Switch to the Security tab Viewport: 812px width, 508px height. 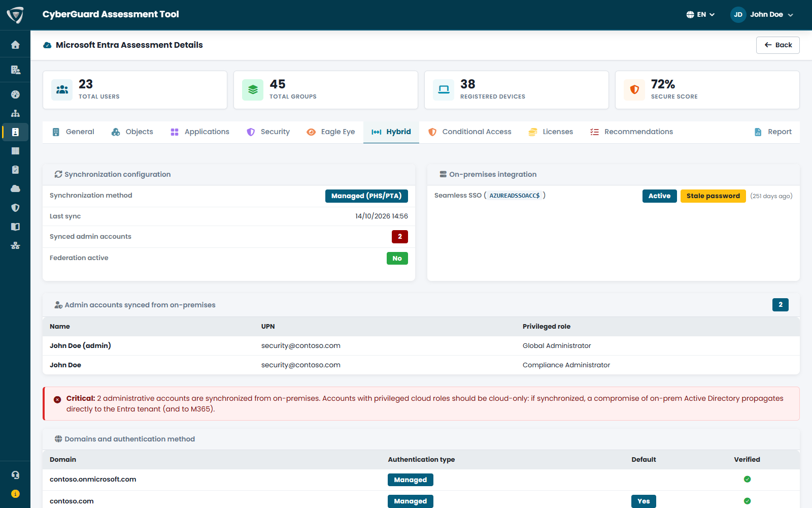268,132
